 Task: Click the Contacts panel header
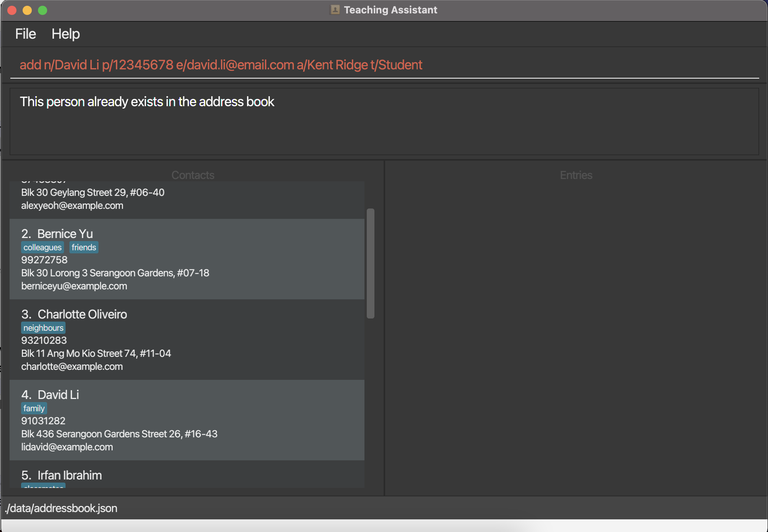193,175
